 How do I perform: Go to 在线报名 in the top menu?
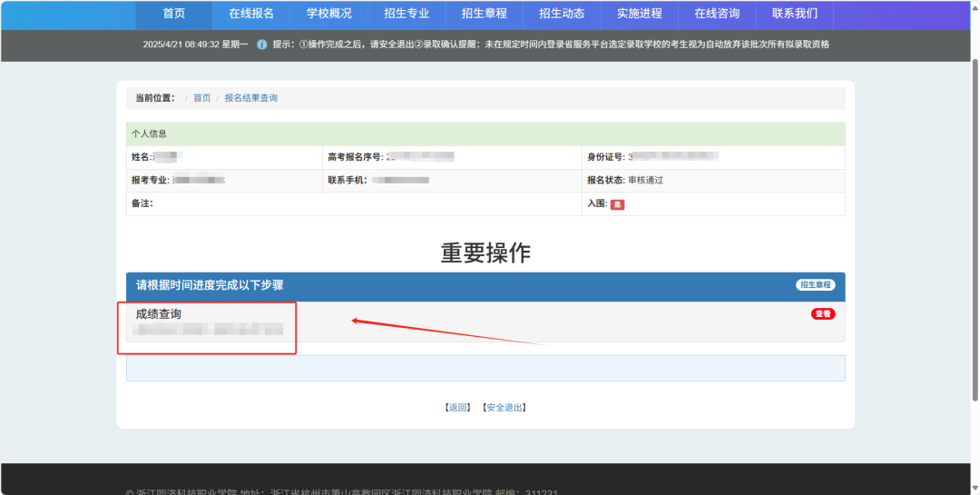[251, 14]
